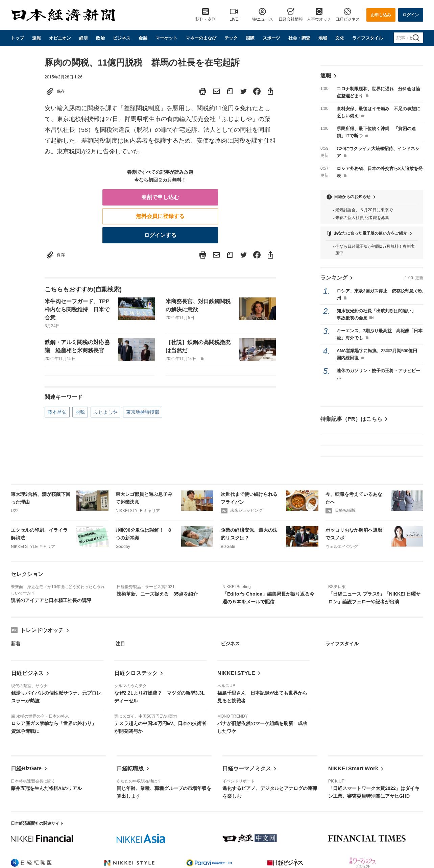Open ranking item ロシア、東欧2国ガス停止
434x868 pixels.
[x=379, y=294]
